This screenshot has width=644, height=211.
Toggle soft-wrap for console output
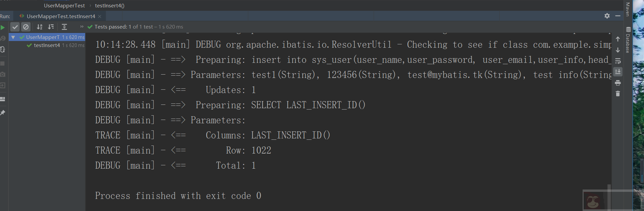618,61
